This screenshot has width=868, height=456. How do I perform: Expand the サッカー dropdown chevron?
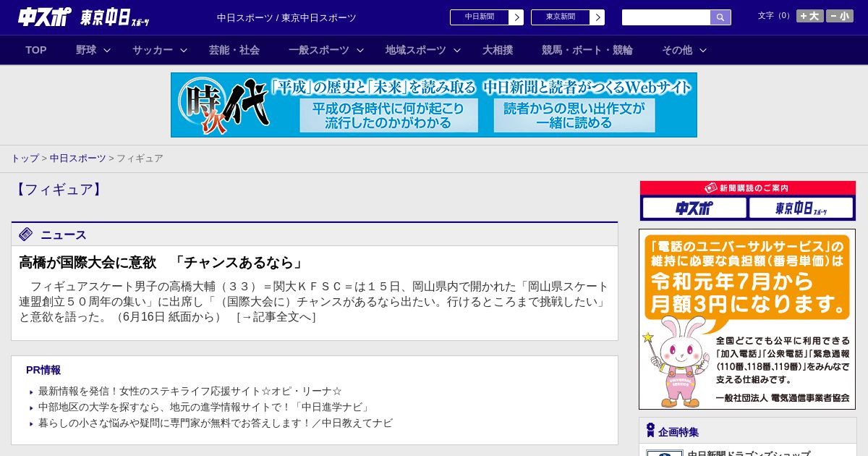tap(184, 51)
